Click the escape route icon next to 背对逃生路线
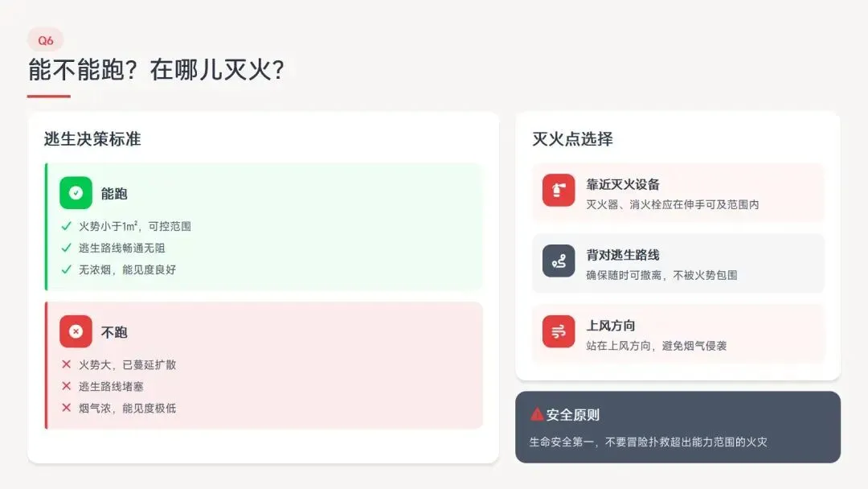This screenshot has height=489, width=868. (x=559, y=261)
